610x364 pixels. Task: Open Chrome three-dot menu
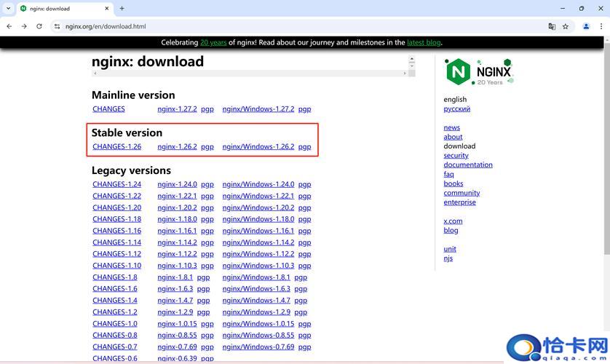click(601, 26)
